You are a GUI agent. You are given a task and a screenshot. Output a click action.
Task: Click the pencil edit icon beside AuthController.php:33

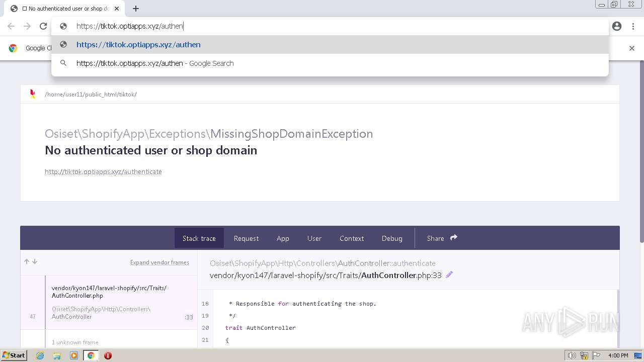[x=449, y=275]
